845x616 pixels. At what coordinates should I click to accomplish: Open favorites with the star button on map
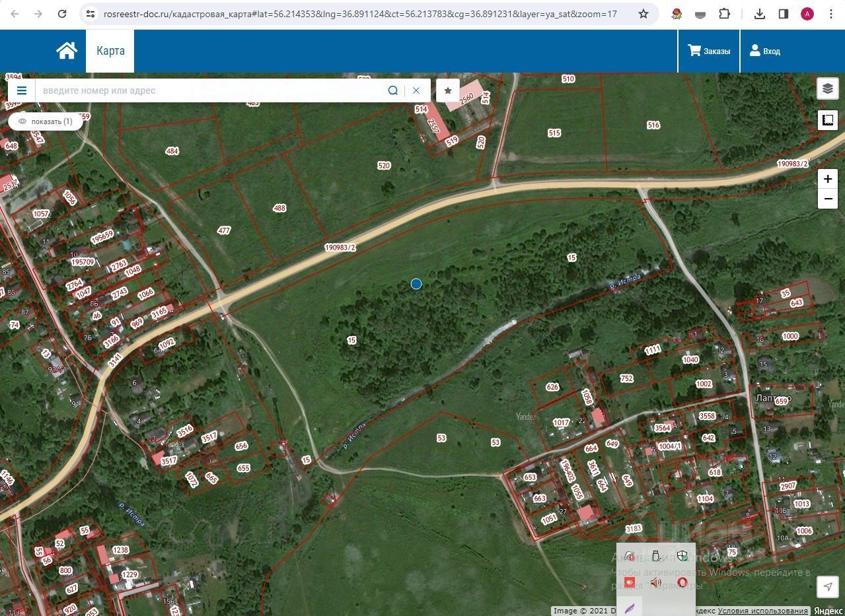coord(448,90)
